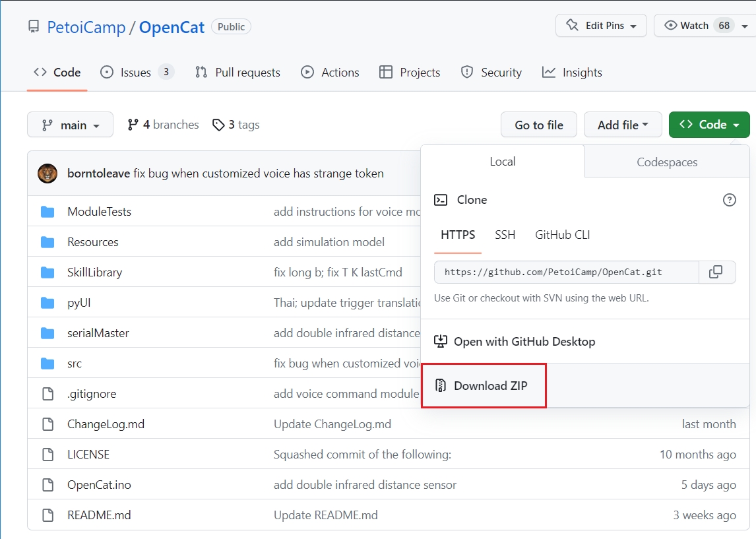Open the ModuleTests folder

click(x=99, y=212)
